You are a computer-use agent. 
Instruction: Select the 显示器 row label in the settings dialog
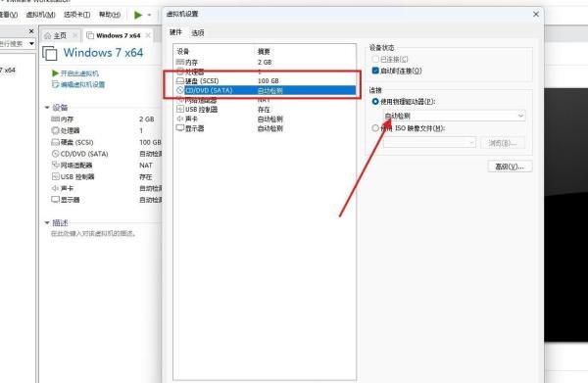(195, 128)
